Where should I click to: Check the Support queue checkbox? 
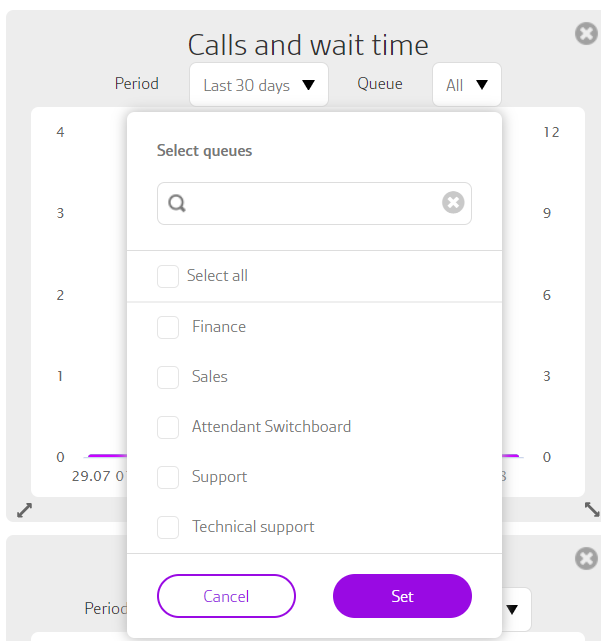[x=168, y=477]
